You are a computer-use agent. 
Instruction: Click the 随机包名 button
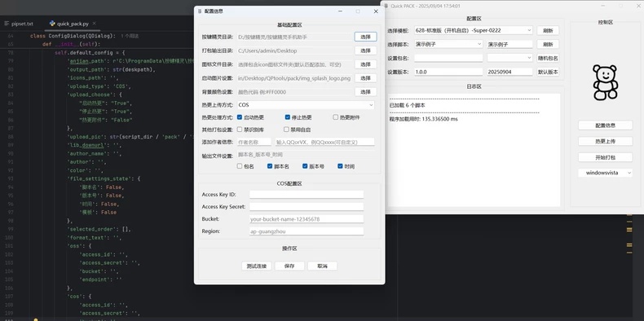548,58
